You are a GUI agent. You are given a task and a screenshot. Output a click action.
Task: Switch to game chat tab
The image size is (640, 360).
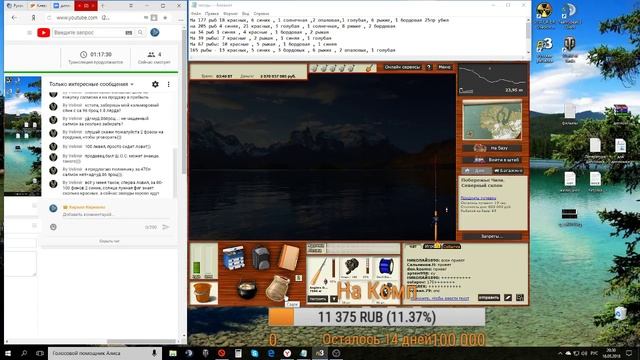(x=413, y=246)
